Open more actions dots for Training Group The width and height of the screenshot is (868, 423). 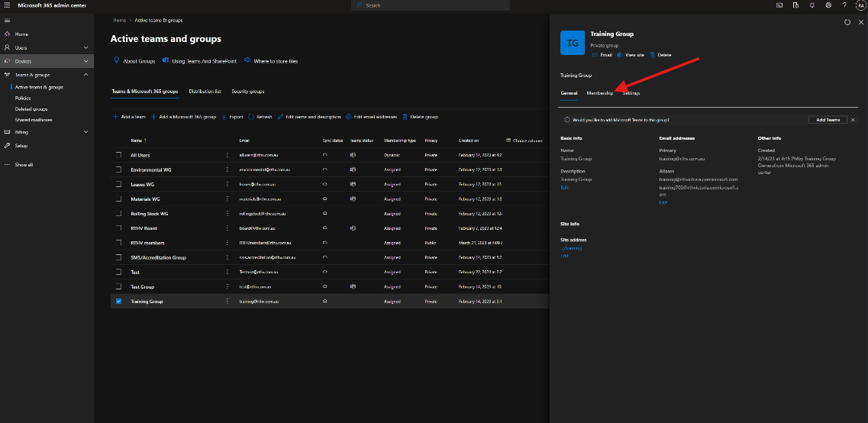(227, 301)
